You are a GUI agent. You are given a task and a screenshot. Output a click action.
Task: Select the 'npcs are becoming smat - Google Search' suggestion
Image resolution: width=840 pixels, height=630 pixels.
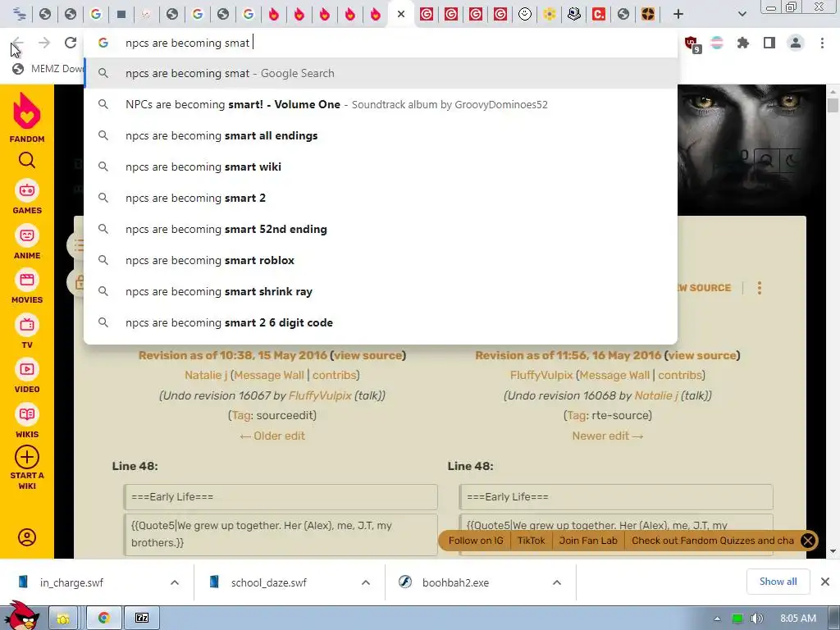pos(381,73)
